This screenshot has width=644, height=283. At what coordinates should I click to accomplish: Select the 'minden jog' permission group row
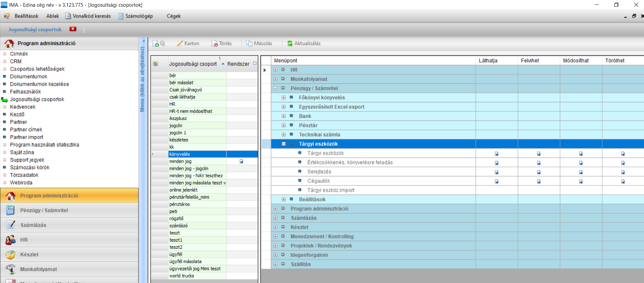coord(197,162)
